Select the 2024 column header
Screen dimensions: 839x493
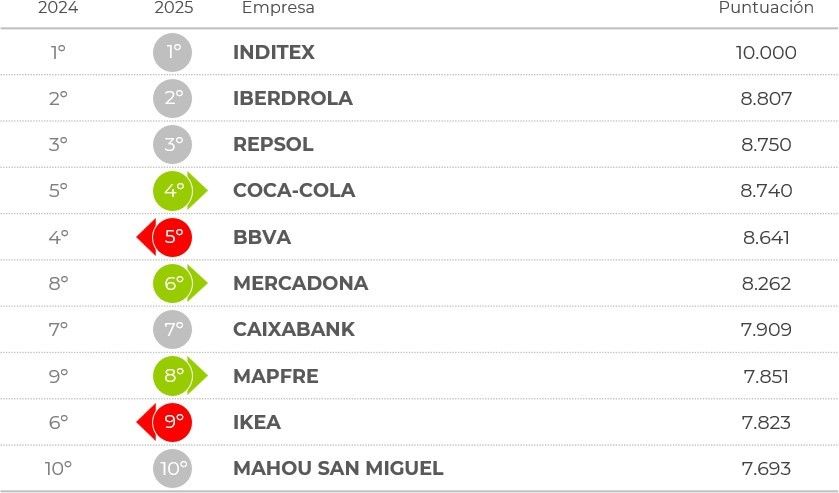58,8
